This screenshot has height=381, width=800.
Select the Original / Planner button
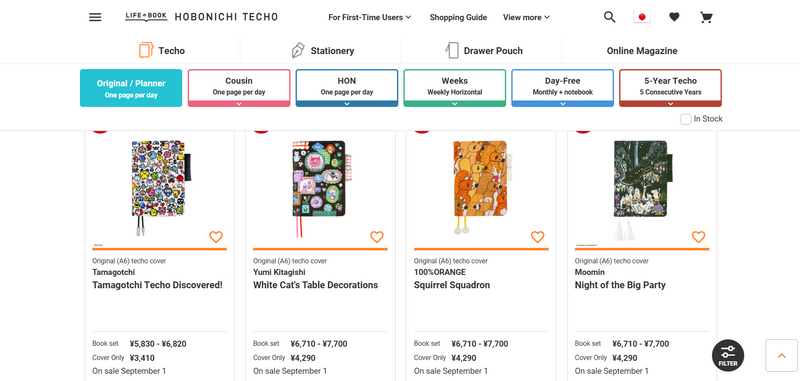point(131,88)
